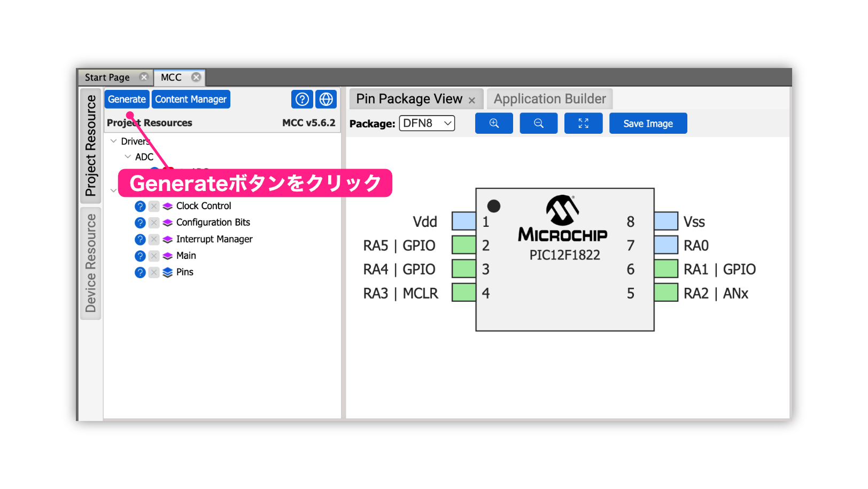Select Pins in the tree

click(x=185, y=272)
